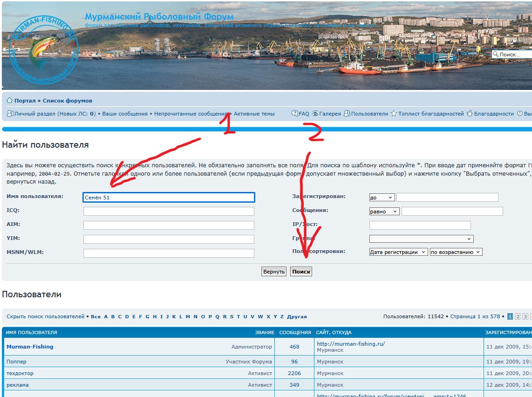This screenshot has width=532, height=397.
Task: Click the thumbs-up icon beside Благодарности
Action: [x=470, y=114]
